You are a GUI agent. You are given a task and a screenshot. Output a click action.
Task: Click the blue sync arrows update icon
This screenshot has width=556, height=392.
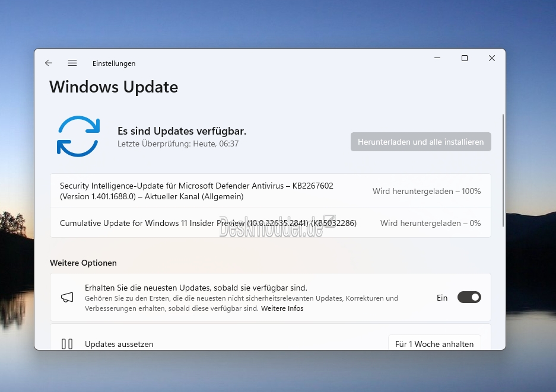click(78, 136)
